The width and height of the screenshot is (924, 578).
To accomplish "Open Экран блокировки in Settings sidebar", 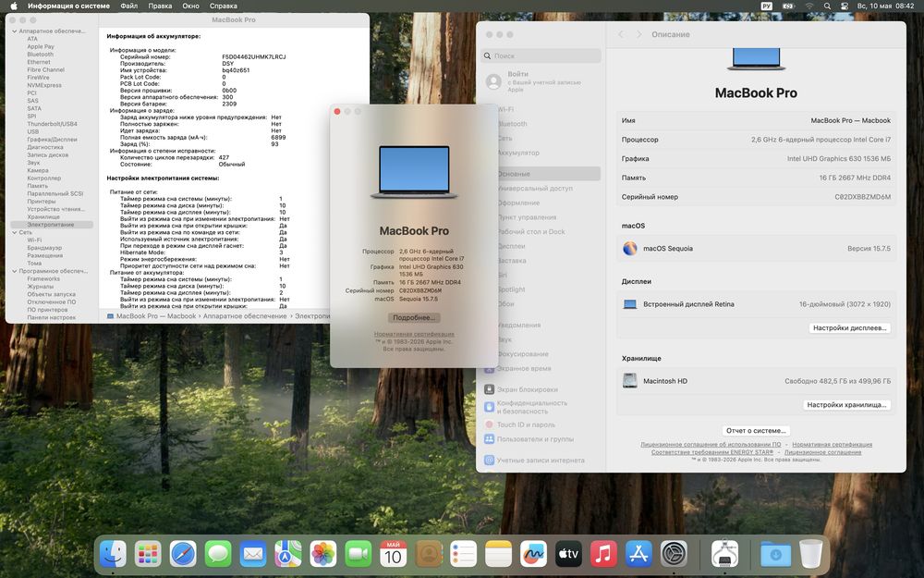I will click(521, 389).
